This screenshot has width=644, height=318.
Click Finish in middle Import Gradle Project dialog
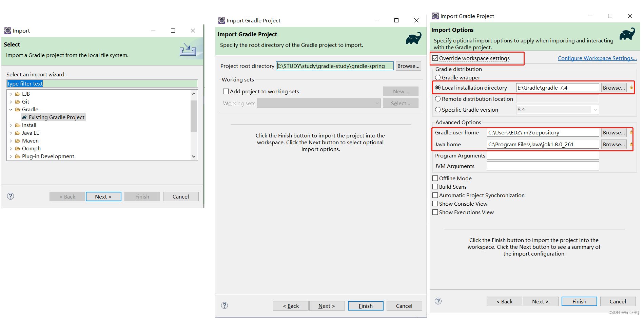point(366,306)
